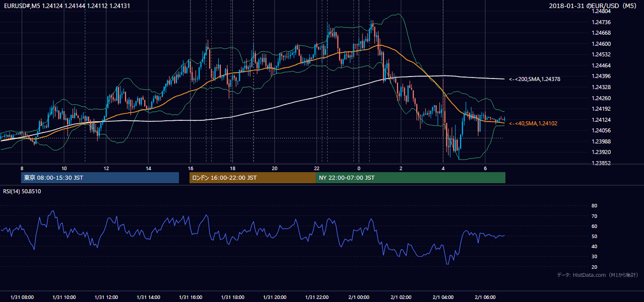Click price level 1.24328 on the axis
This screenshot has height=302, width=644.
[601, 87]
